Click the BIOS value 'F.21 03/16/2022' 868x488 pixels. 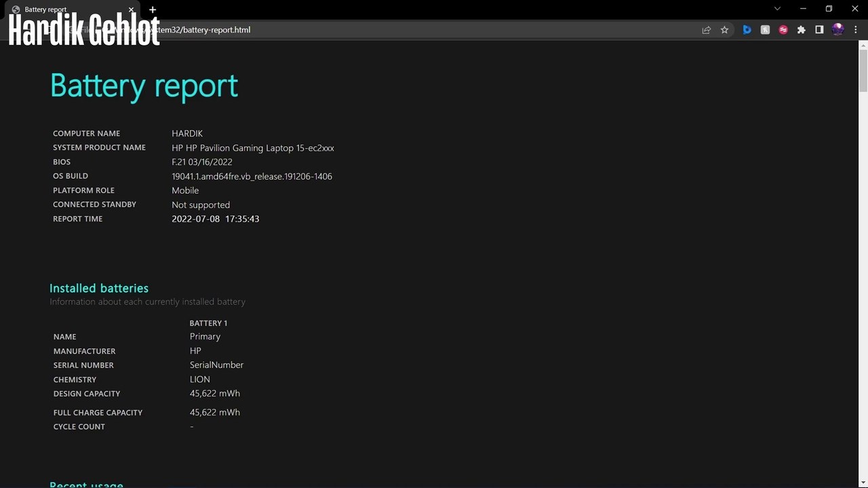pyautogui.click(x=202, y=162)
